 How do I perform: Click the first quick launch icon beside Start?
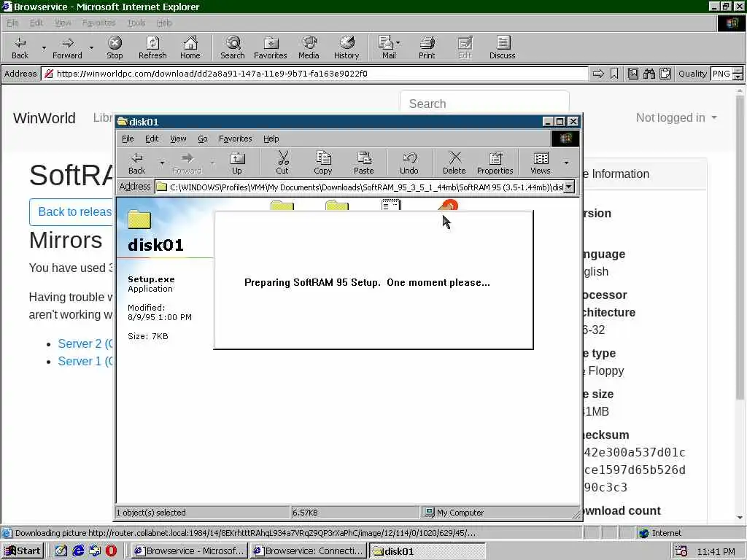[x=61, y=551]
